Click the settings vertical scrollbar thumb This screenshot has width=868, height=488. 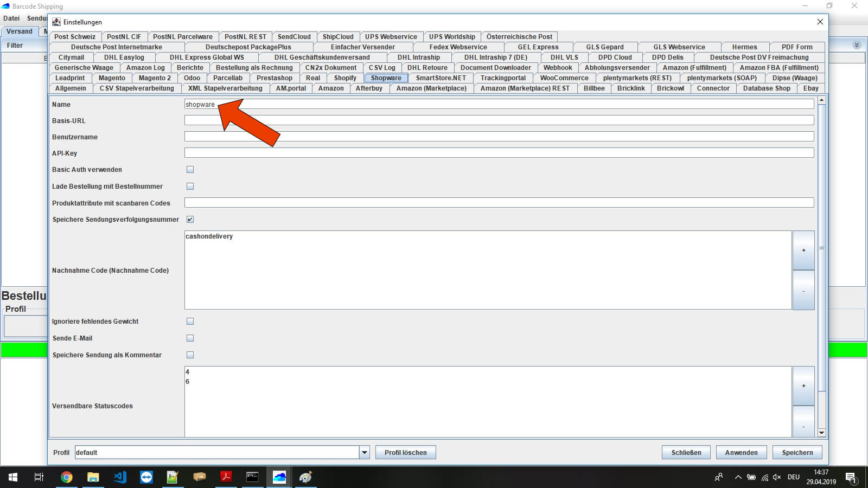(821, 248)
